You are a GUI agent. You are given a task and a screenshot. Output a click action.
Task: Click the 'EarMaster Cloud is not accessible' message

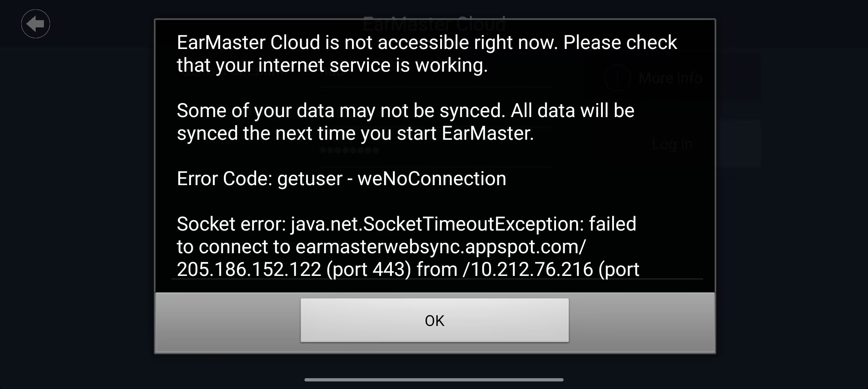[x=427, y=54]
